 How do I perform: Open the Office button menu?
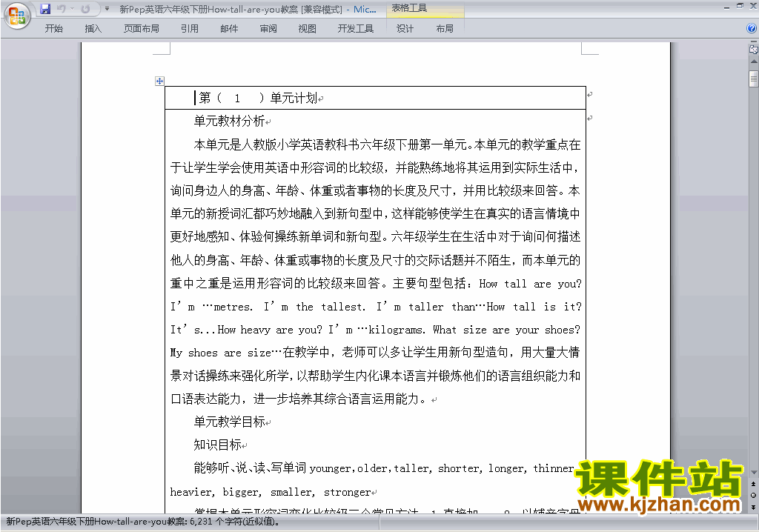pyautogui.click(x=17, y=16)
